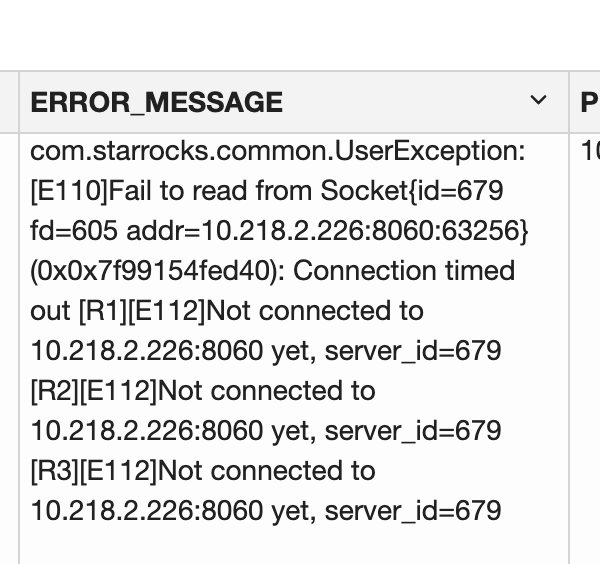600x564 pixels.
Task: Open the ERROR_MESSAGE column dropdown chevron
Action: coord(538,101)
